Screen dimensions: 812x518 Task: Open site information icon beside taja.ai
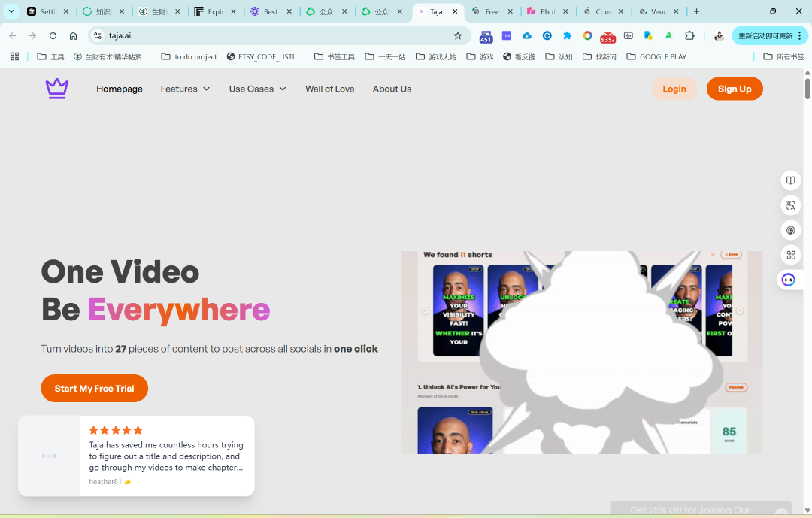[x=97, y=36]
